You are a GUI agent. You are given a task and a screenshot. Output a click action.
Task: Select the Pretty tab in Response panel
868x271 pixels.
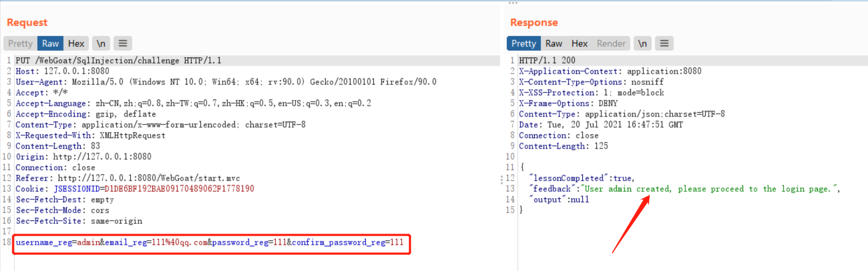tap(523, 43)
